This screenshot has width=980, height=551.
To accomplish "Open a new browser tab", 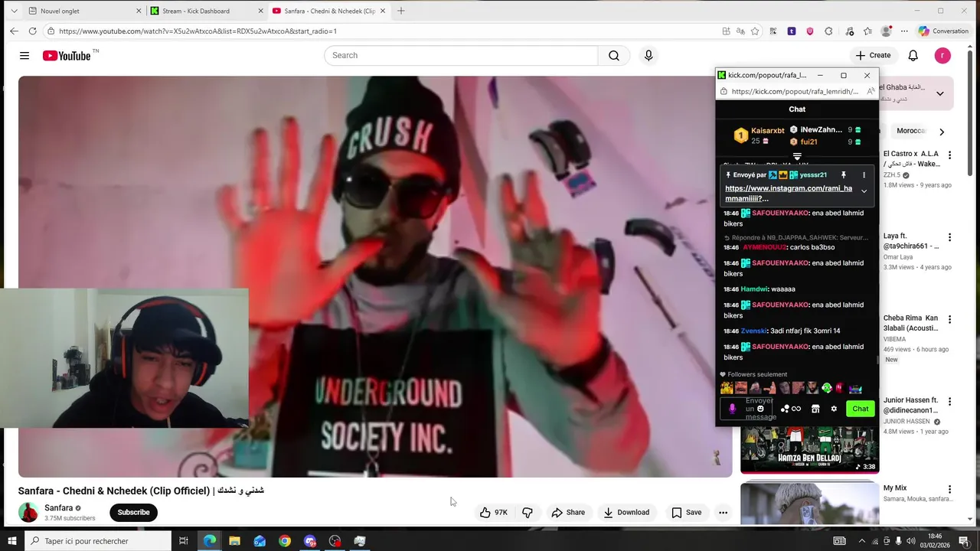I will [x=400, y=11].
